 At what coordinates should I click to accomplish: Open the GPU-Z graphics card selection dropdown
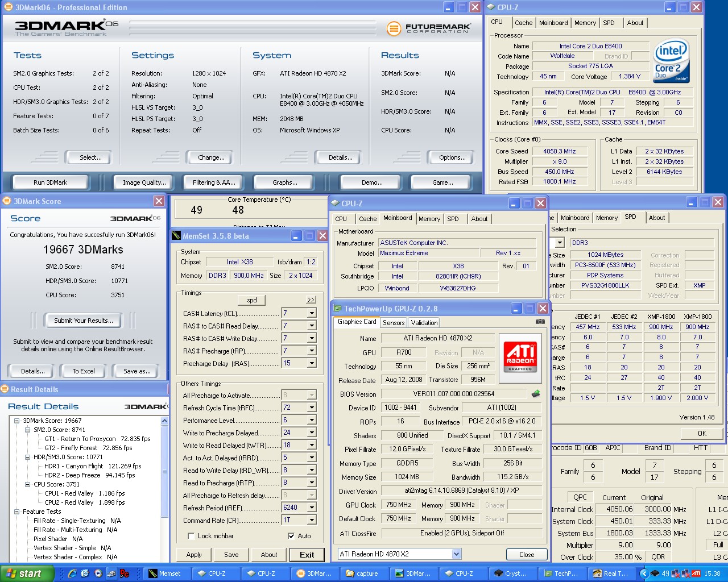456,554
